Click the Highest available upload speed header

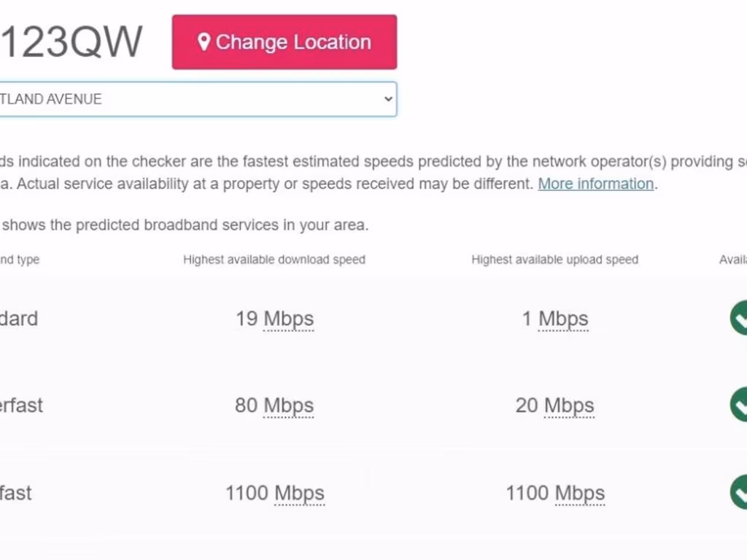(554, 260)
